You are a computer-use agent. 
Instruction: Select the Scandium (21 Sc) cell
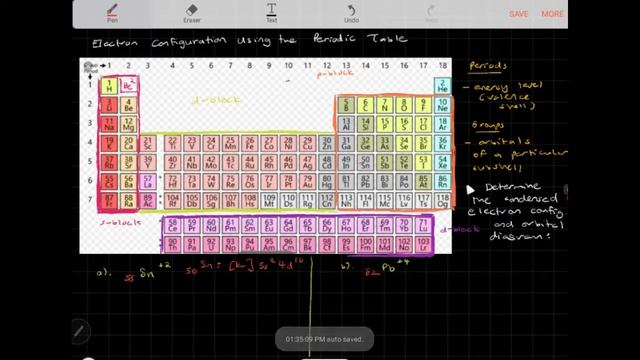(148, 143)
